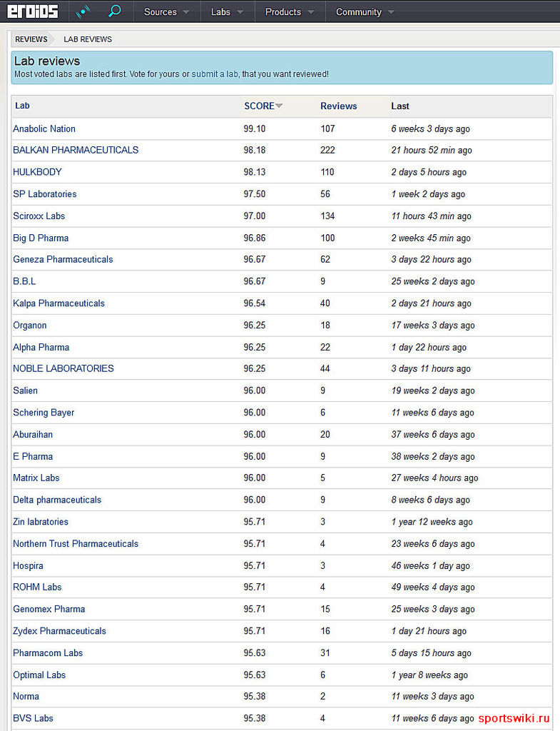Open search with the magnifier icon
The image size is (560, 731).
(x=114, y=11)
